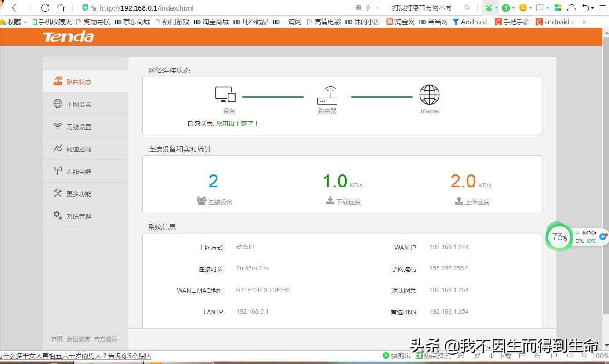Click the pin icon in the status bar
Image resolution: width=609 pixels, height=364 pixels.
(477, 356)
